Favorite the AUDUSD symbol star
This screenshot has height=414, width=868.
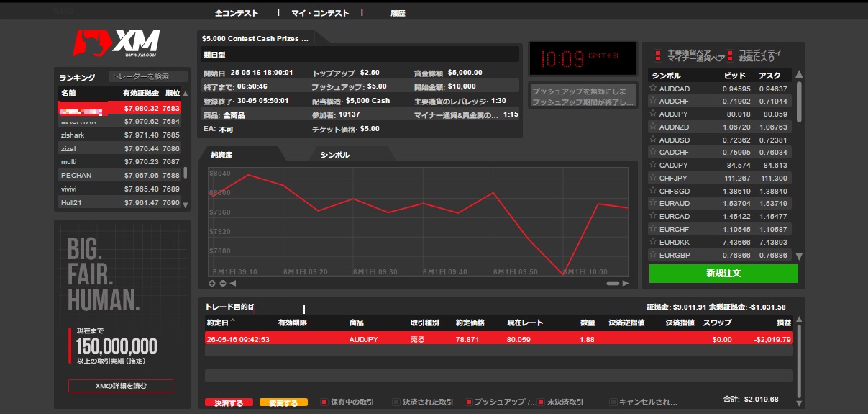point(653,140)
